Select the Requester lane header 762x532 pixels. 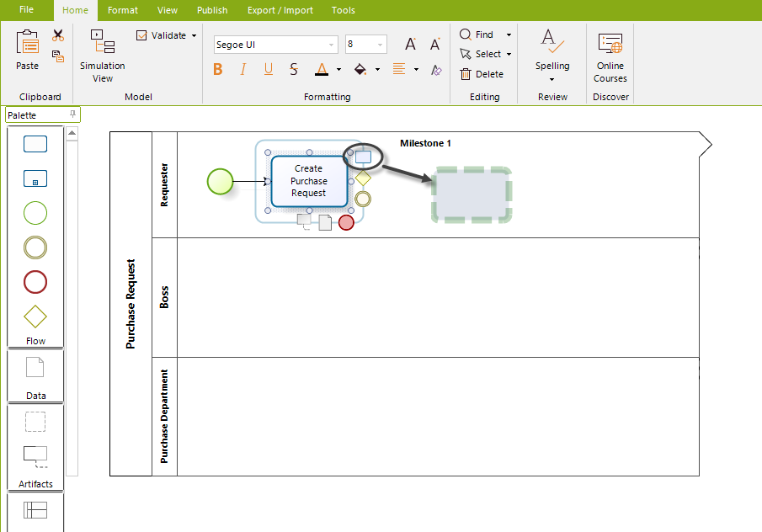pos(165,184)
